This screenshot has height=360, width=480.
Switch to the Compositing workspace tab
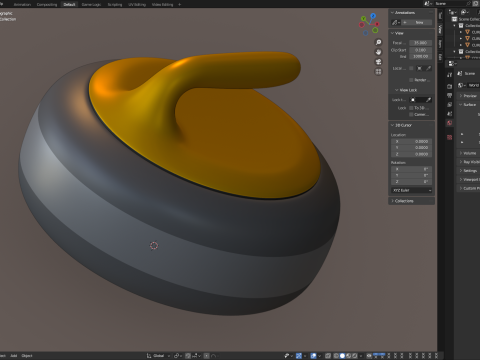[47, 4]
